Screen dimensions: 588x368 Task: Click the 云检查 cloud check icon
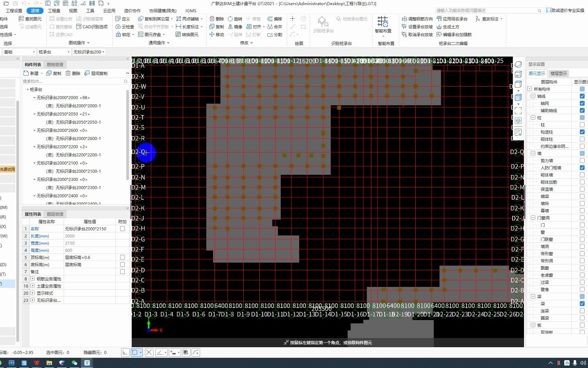118,27
